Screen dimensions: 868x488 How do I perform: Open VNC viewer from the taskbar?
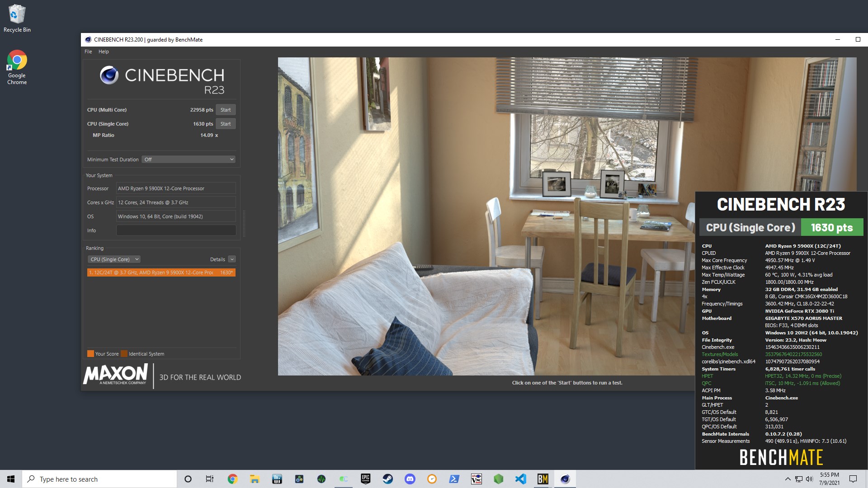point(476,479)
